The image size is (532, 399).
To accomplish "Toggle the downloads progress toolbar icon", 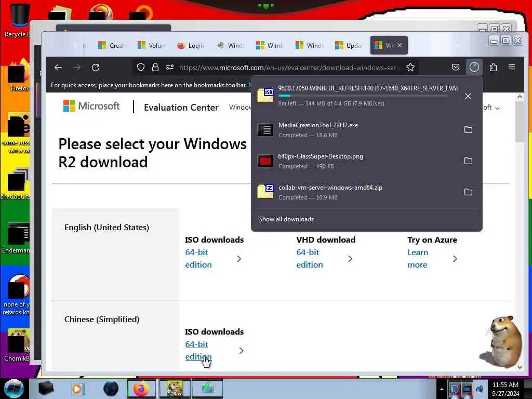I will coord(474,68).
